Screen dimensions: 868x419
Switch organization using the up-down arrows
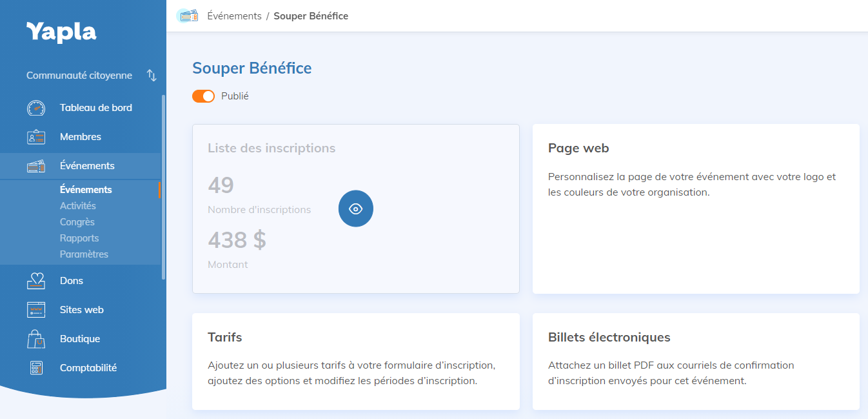(152, 76)
